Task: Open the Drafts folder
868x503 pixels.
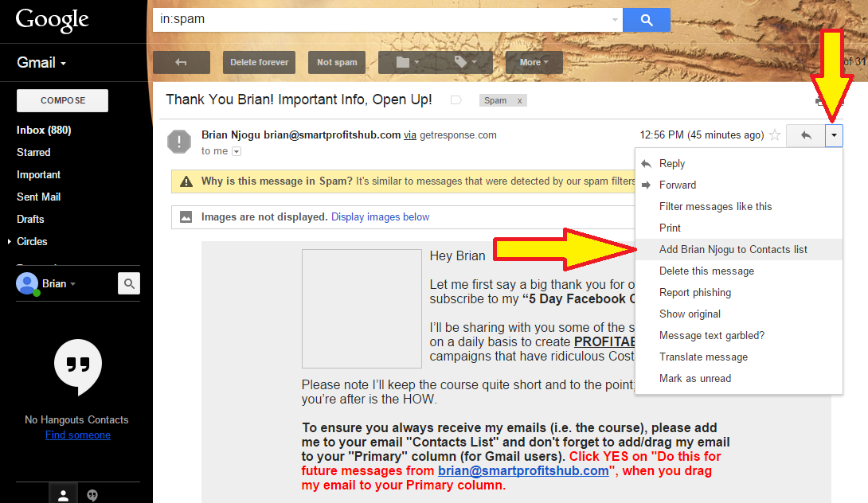Action: 30,219
